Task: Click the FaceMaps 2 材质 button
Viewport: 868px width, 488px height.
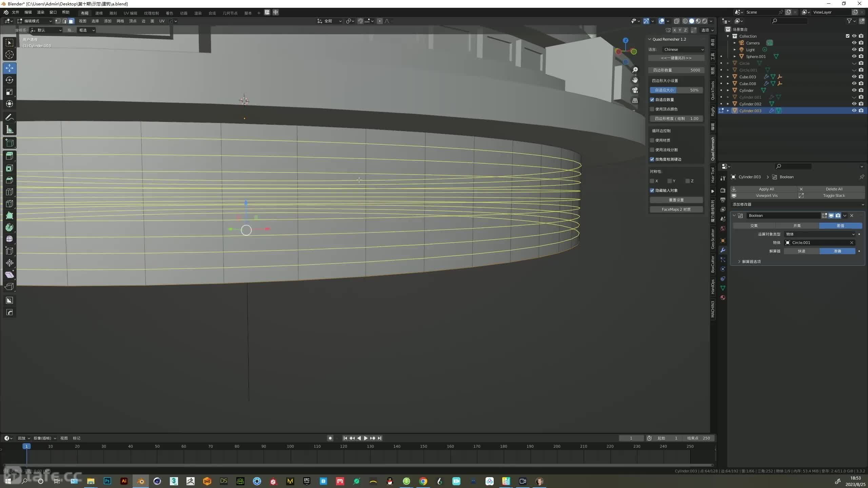Action: click(x=676, y=209)
